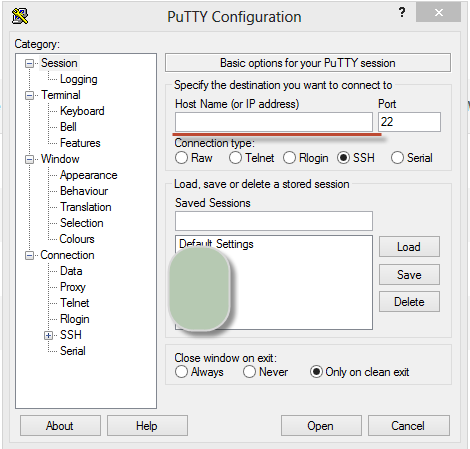The height and width of the screenshot is (449, 470).
Task: Open the Logging category
Action: (79, 79)
